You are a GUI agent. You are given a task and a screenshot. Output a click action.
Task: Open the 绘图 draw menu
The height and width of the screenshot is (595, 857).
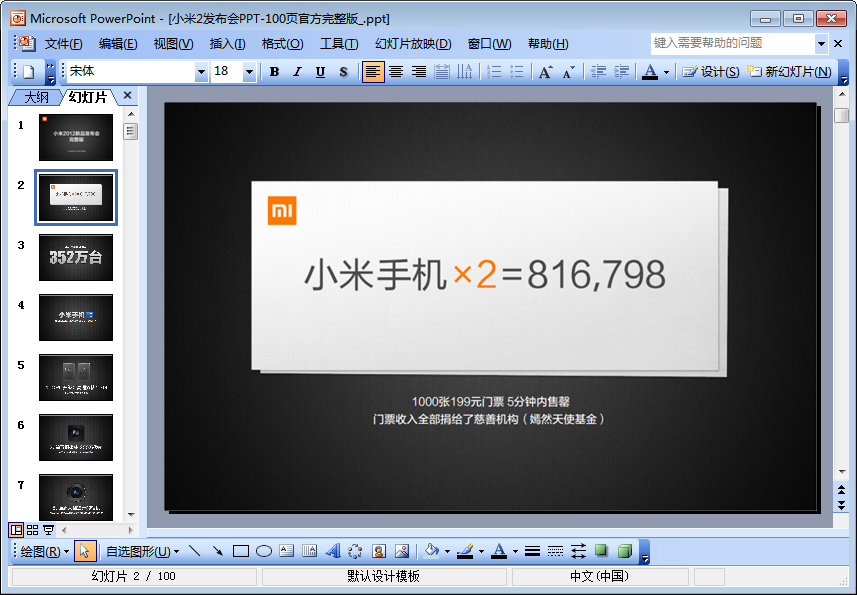pos(44,551)
